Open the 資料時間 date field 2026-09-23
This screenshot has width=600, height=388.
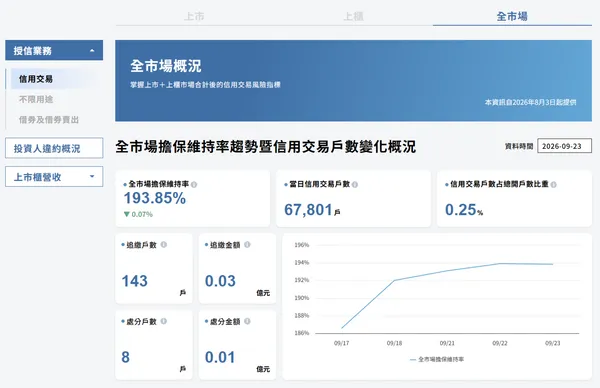564,146
